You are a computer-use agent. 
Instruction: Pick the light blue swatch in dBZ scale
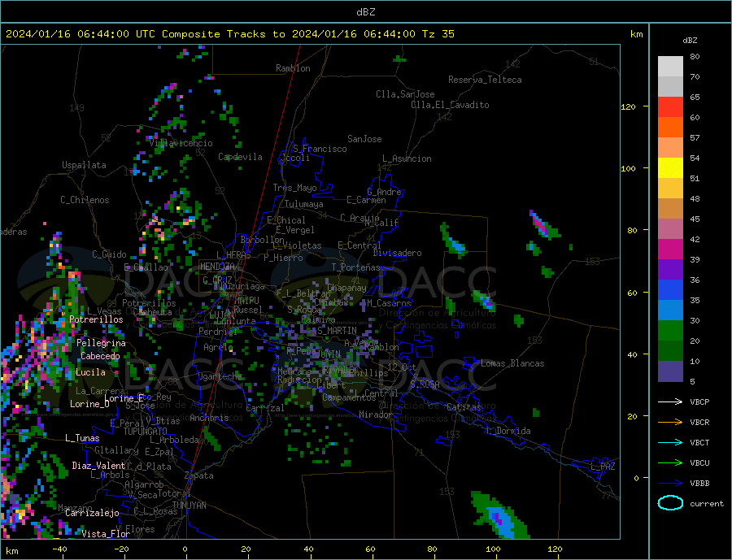pyautogui.click(x=670, y=310)
